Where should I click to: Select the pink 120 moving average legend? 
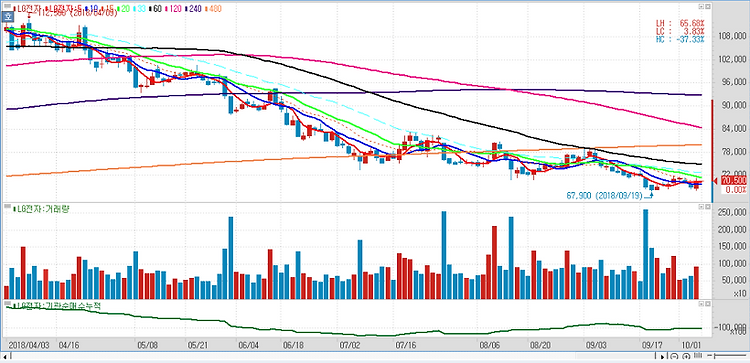click(x=173, y=8)
